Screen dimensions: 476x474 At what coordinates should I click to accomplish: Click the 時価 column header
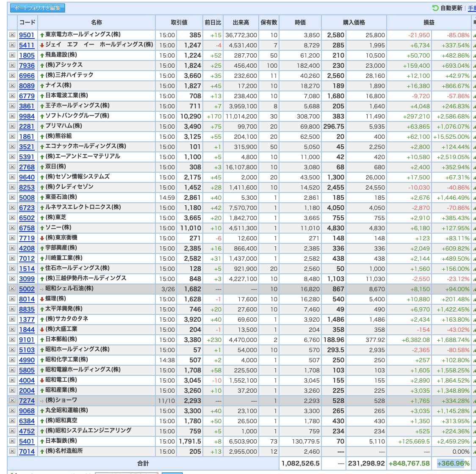point(300,22)
